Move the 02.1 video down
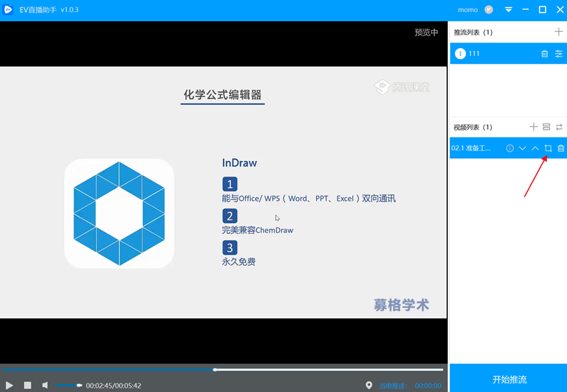The width and height of the screenshot is (567, 392). tap(522, 148)
